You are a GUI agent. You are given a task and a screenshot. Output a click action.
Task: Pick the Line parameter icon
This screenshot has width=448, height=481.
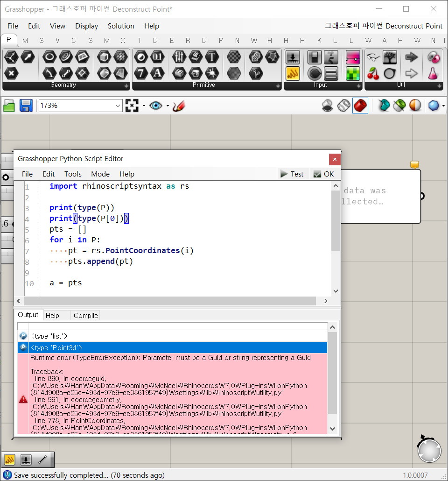tap(66, 73)
